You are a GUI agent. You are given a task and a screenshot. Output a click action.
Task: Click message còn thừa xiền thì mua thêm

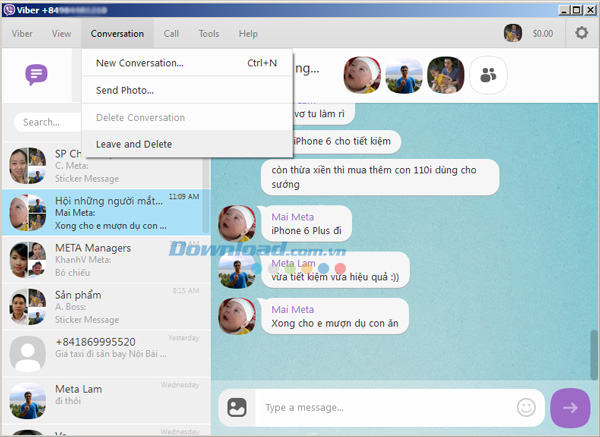380,177
